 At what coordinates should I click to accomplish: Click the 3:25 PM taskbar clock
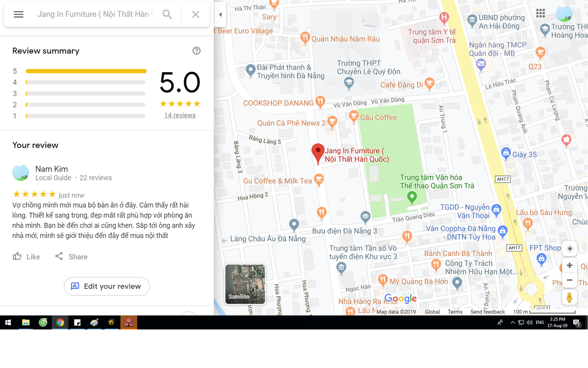558,322
